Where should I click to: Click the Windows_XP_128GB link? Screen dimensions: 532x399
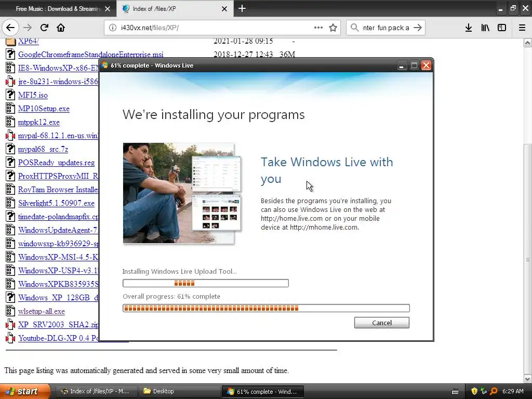click(x=58, y=298)
